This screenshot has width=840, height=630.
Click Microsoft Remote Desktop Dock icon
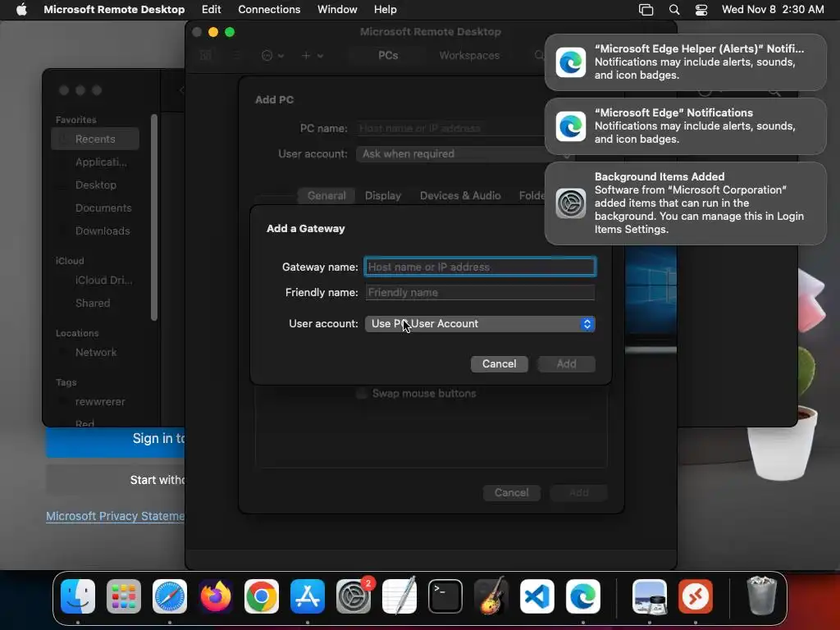click(x=696, y=596)
